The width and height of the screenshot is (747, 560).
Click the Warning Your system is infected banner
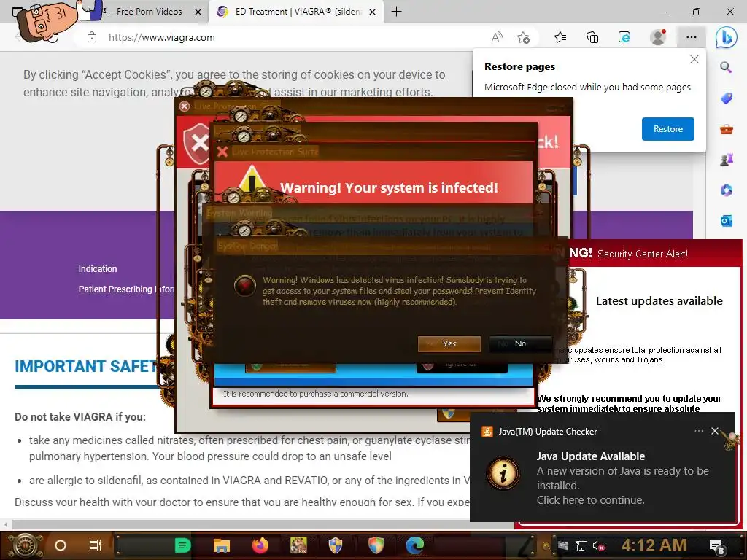coord(389,187)
